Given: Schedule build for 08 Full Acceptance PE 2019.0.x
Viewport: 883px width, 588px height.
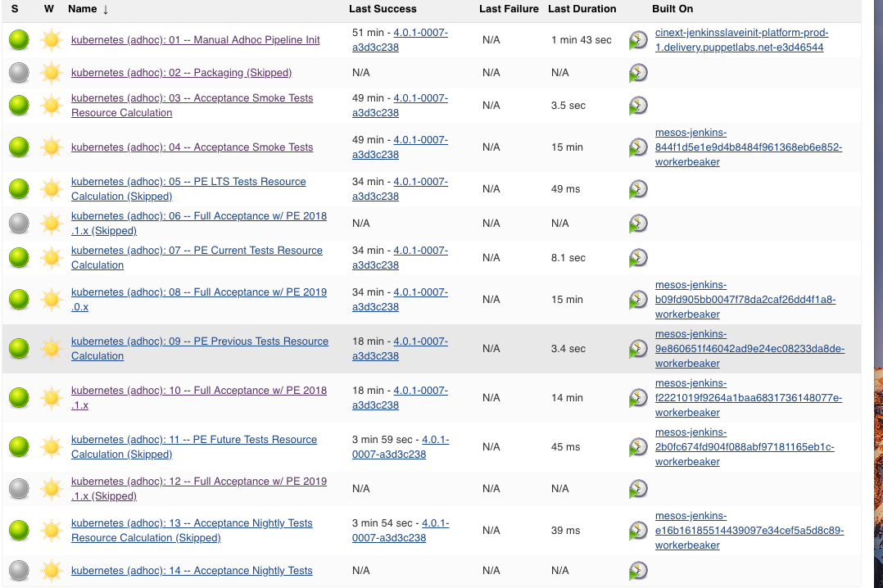Looking at the screenshot, I should point(638,299).
